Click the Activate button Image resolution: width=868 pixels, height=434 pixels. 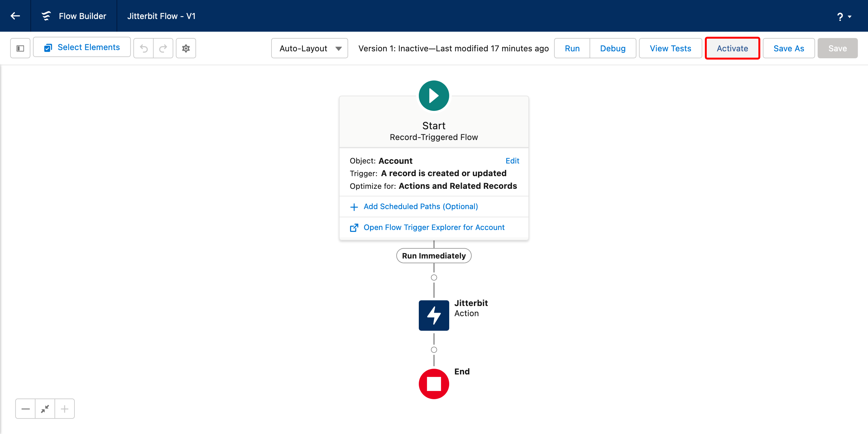(x=732, y=48)
